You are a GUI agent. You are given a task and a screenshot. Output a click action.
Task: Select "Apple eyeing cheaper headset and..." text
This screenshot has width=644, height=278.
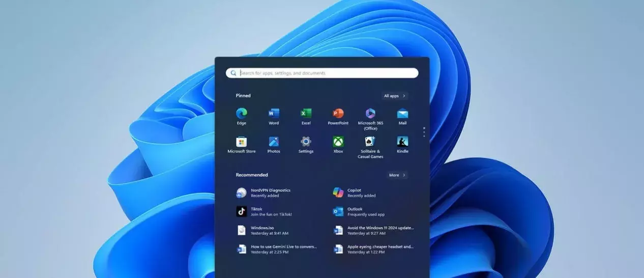tap(380, 246)
